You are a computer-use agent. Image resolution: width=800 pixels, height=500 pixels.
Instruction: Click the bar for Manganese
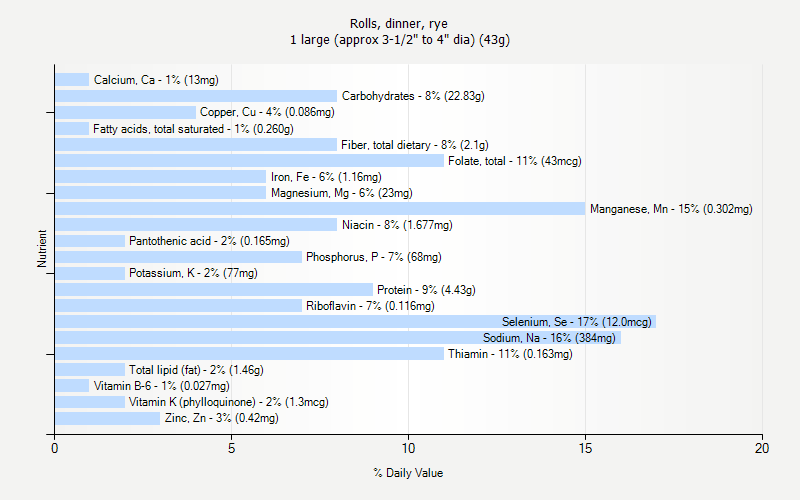click(320, 209)
